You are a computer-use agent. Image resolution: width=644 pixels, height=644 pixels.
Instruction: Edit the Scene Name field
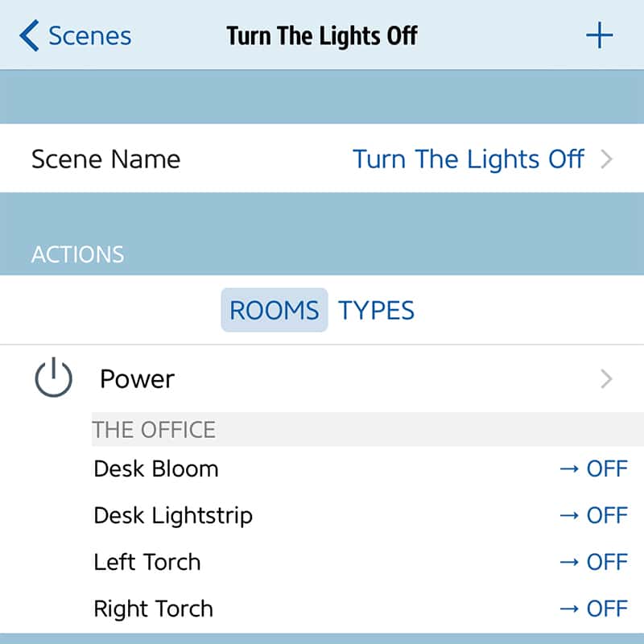point(468,159)
